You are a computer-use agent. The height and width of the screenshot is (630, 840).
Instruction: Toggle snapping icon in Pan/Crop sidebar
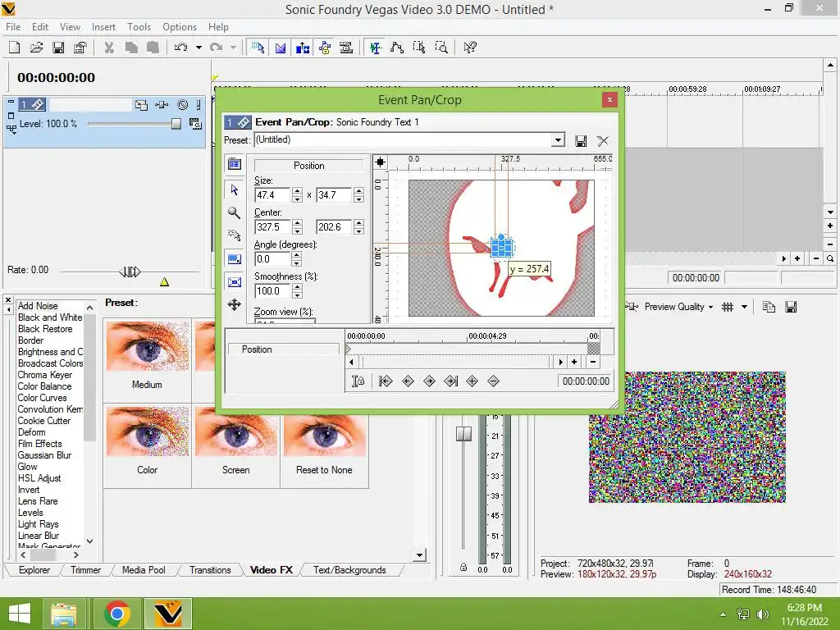[234, 235]
